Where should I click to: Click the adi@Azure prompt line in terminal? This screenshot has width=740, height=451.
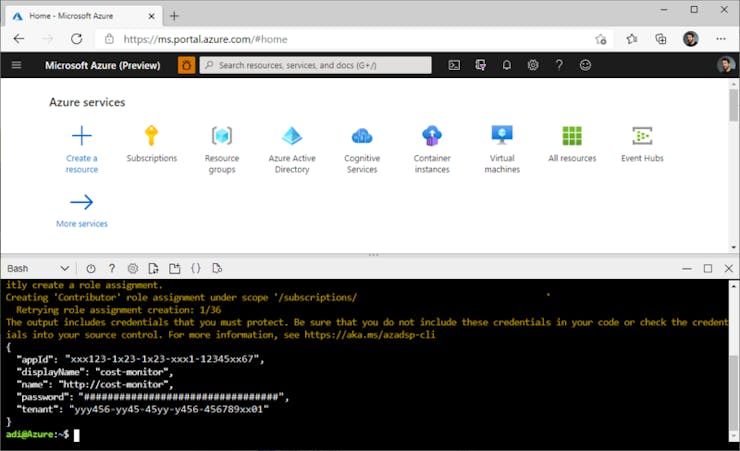[x=42, y=434]
